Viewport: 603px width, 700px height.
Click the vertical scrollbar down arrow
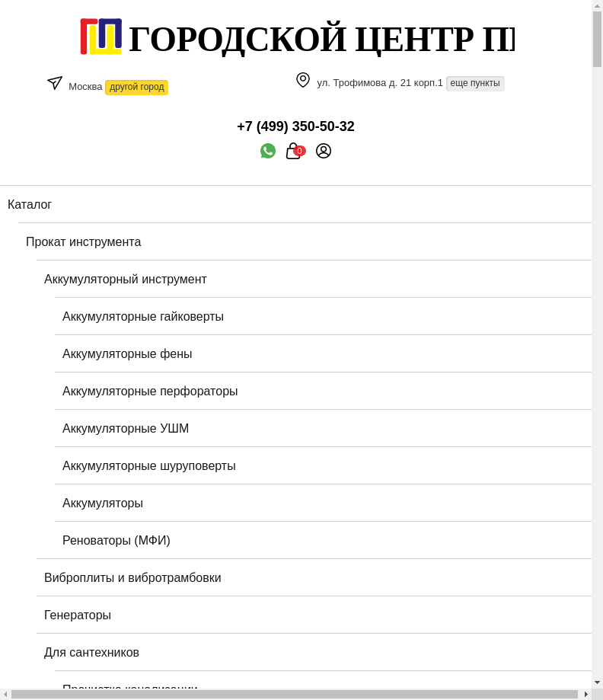pos(597,682)
